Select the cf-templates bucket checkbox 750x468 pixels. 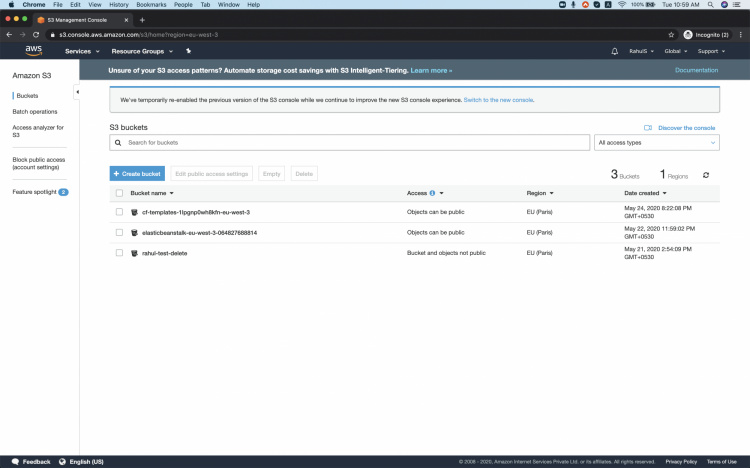click(119, 212)
